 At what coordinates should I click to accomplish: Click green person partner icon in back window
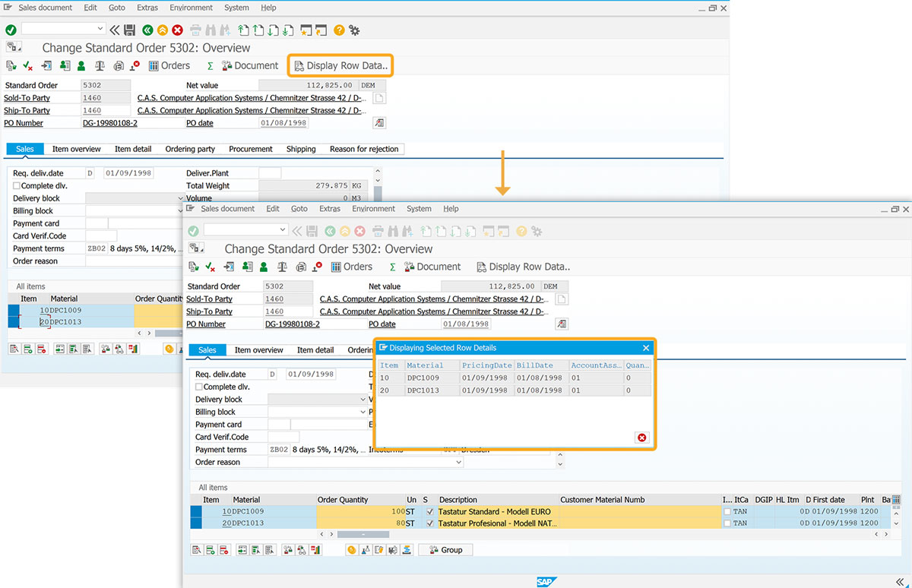[81, 66]
